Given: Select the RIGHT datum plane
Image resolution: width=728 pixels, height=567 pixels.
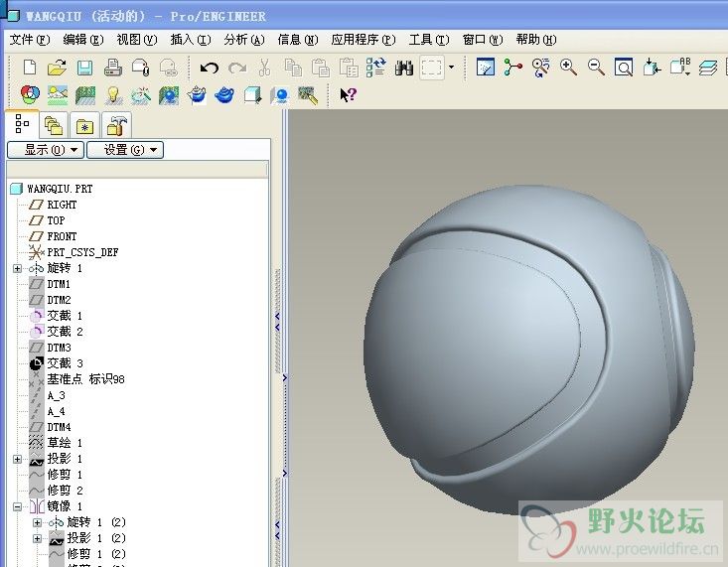Looking at the screenshot, I should pos(62,205).
